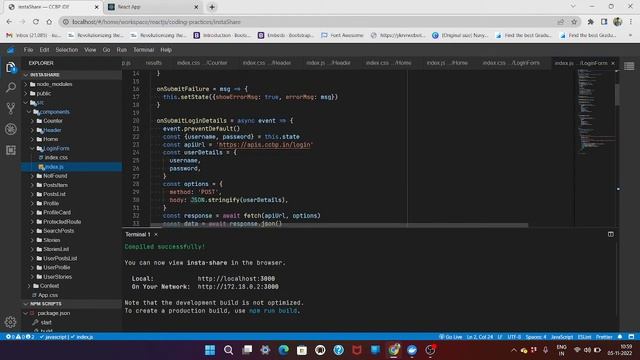640x360 pixels.
Task: Go back in browser history
Action: (9, 22)
